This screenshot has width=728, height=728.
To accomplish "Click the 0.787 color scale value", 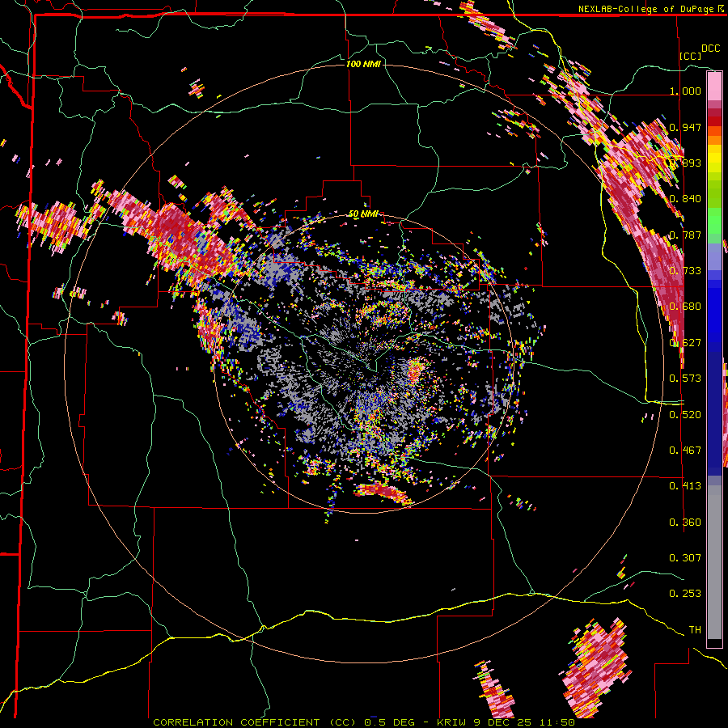I will coord(685,235).
